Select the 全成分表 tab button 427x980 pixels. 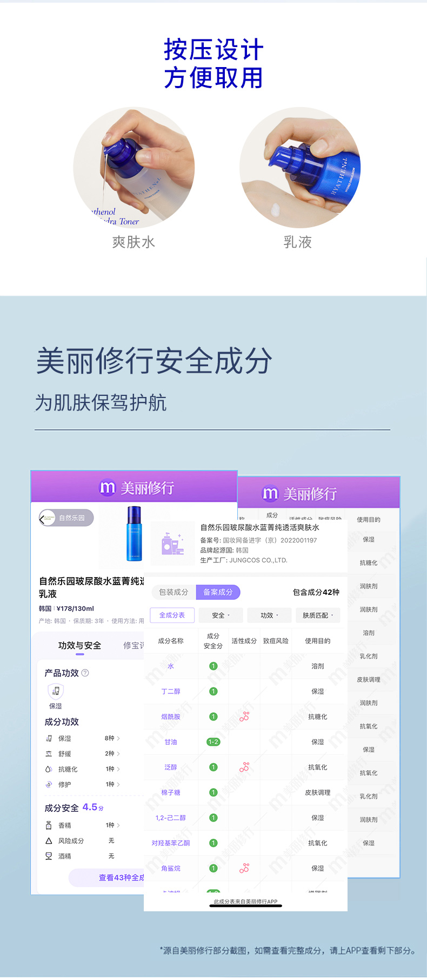(x=172, y=615)
